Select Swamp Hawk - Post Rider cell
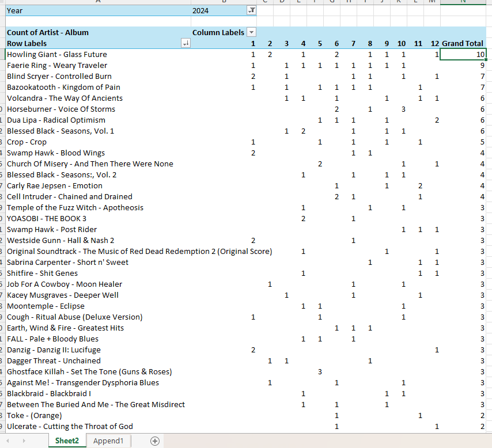The width and height of the screenshot is (492, 448). (x=98, y=229)
